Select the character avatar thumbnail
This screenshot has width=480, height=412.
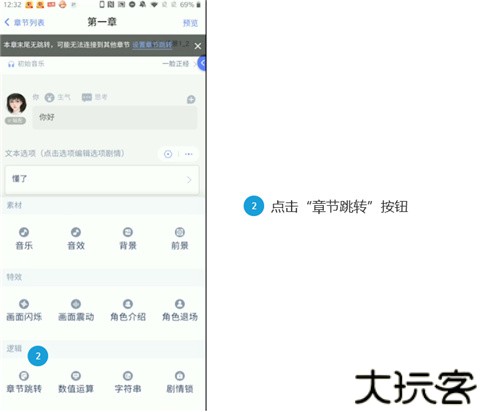point(16,104)
